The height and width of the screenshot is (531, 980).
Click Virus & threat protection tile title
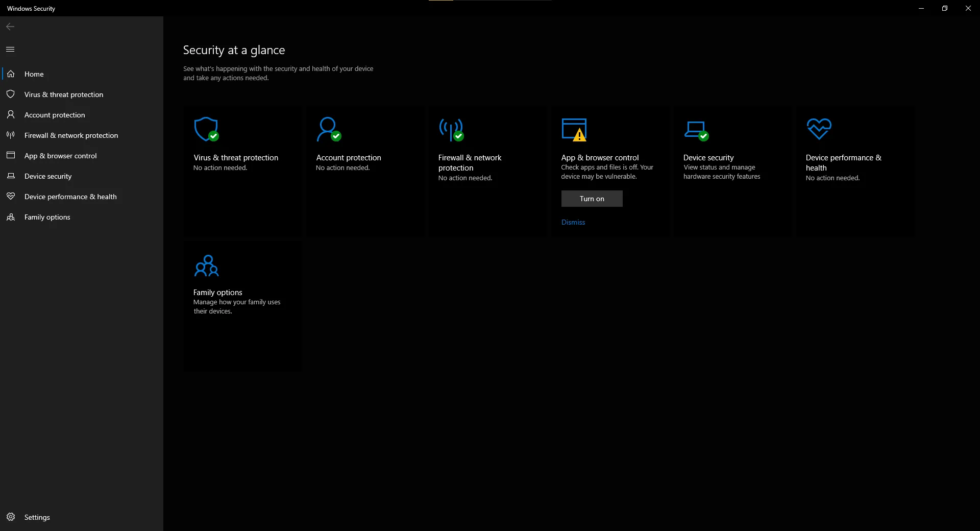236,158
